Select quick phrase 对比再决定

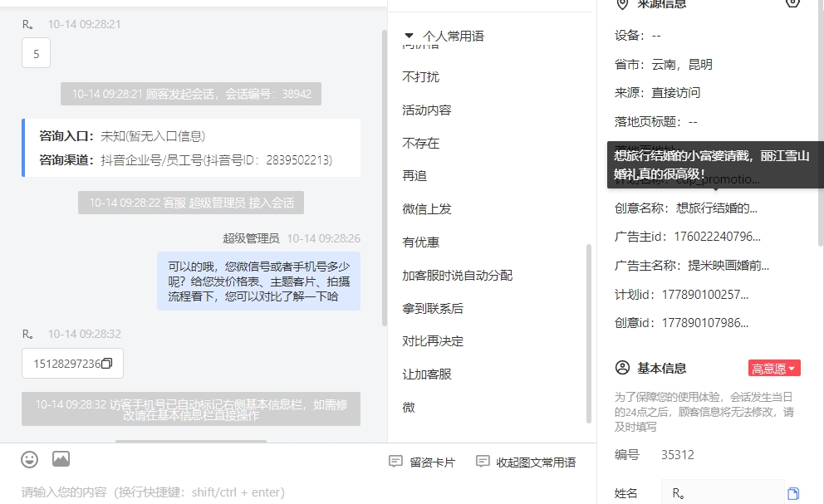point(433,341)
